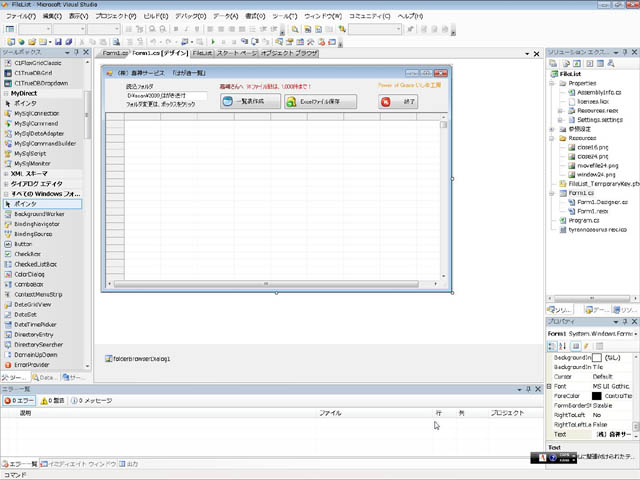Image resolution: width=640 pixels, height=480 pixels.
Task: Click the language indicator in the system tray
Action: [542, 458]
